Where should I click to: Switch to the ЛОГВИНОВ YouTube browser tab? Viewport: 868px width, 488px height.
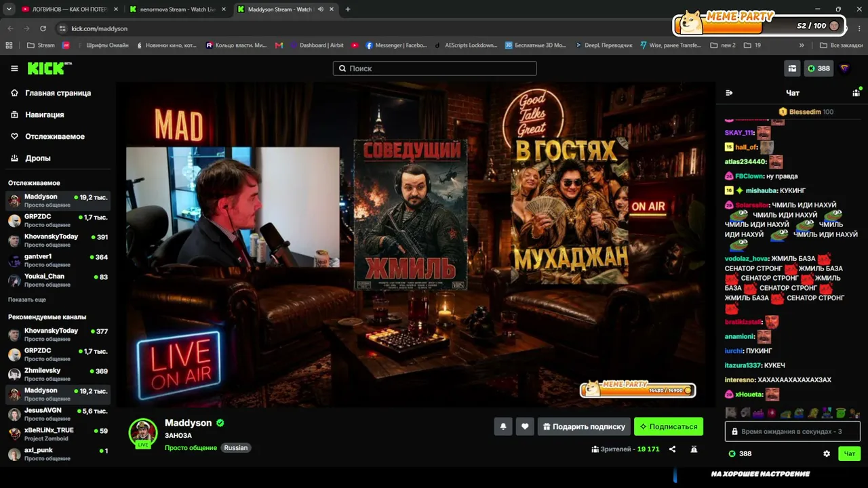pos(70,9)
